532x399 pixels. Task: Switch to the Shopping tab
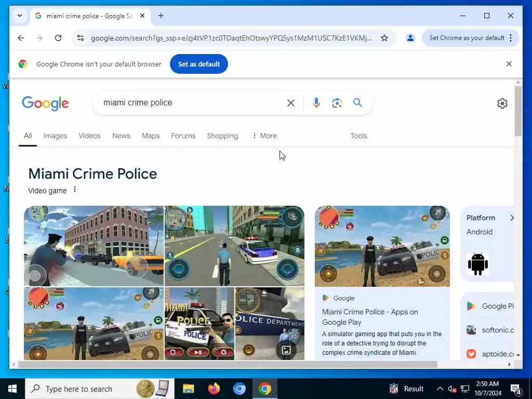click(x=222, y=136)
